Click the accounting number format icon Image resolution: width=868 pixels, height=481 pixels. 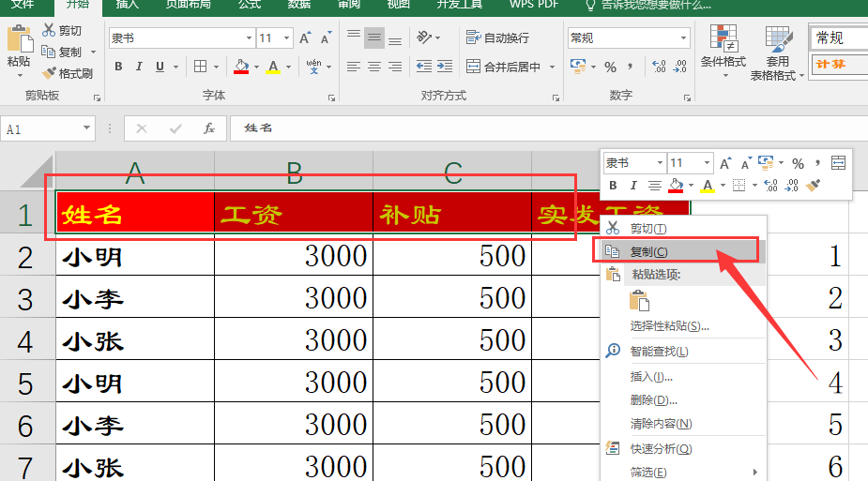tap(578, 67)
